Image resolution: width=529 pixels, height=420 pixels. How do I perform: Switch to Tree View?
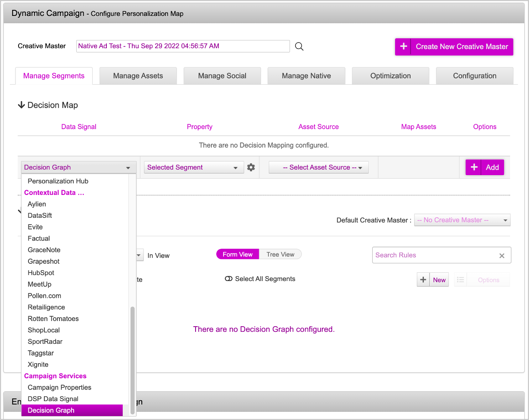coord(280,254)
